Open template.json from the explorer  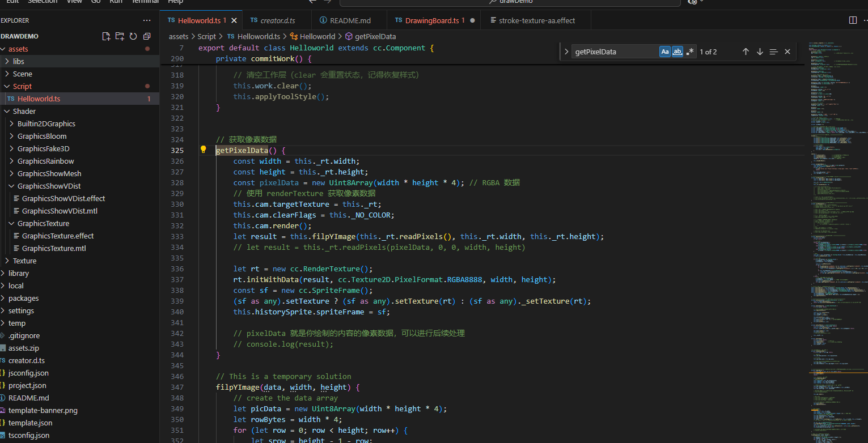79,423
